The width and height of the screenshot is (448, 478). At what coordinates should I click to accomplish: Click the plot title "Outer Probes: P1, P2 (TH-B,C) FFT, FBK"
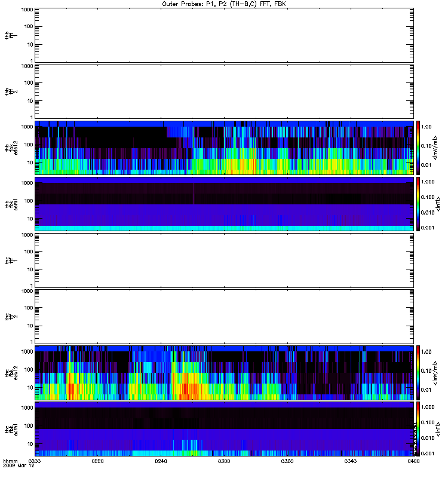(x=224, y=4)
